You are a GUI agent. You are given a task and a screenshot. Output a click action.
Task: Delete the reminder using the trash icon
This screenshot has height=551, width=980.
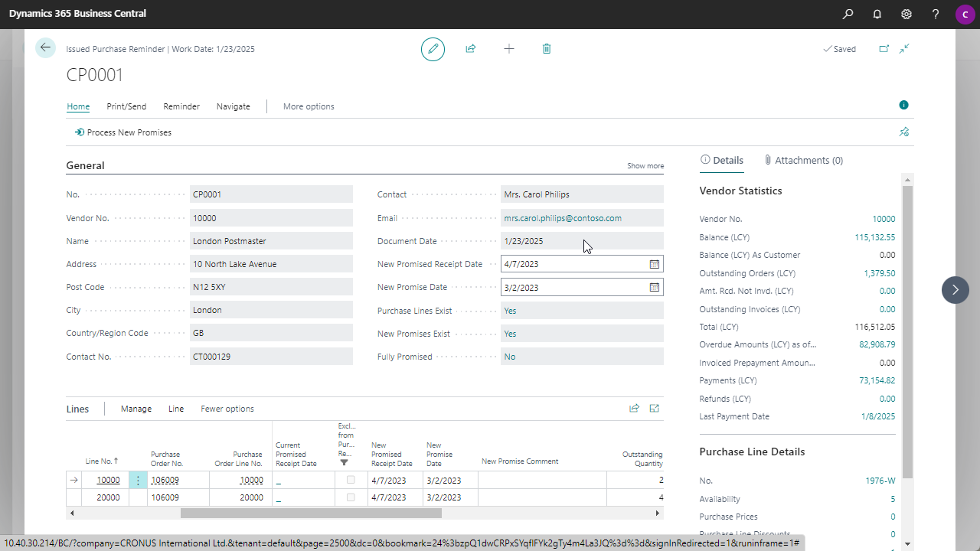coord(547,48)
